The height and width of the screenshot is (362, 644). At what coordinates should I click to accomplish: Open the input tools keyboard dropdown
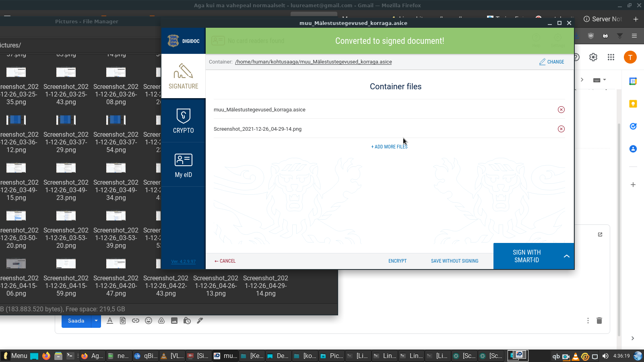point(600,80)
